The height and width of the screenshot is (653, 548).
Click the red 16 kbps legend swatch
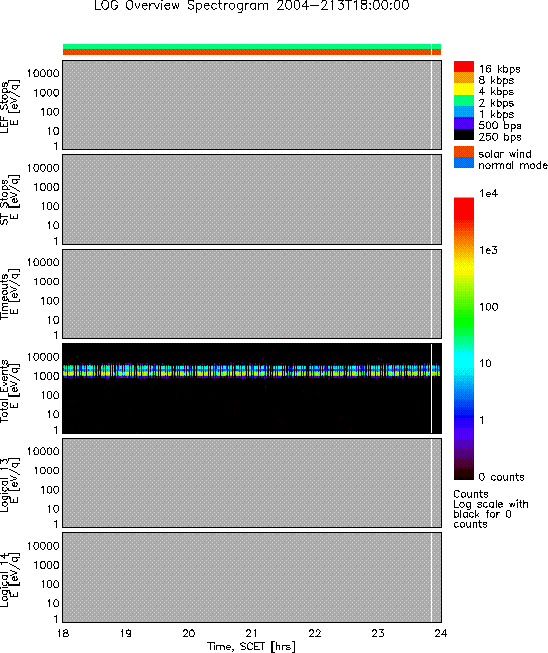(x=464, y=67)
